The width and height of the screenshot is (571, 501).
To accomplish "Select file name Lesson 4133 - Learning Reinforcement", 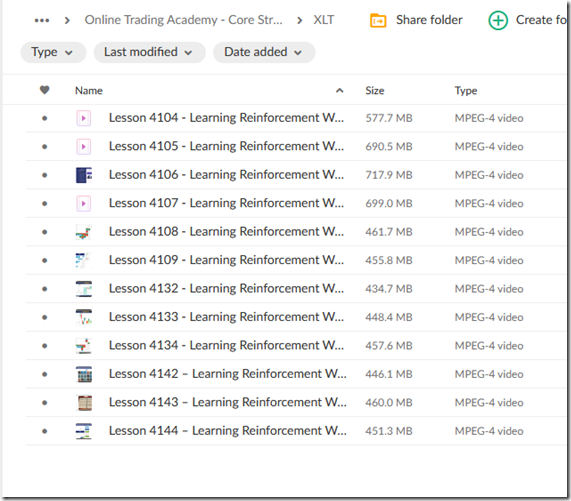I will coord(226,317).
